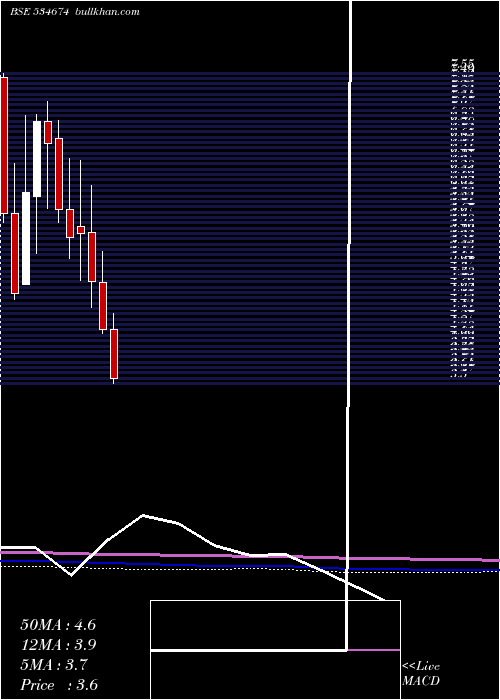This screenshot has height=700, width=500.
Task: Click the 50MA : 4.6 value
Action: pos(58,625)
